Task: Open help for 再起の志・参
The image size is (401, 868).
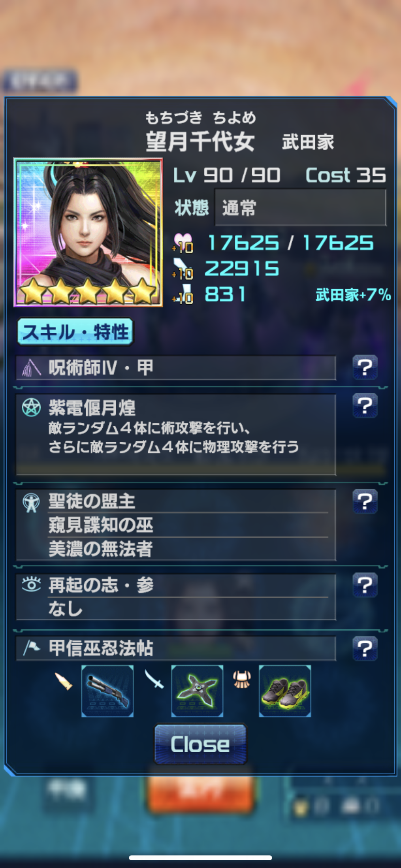Action: click(365, 586)
